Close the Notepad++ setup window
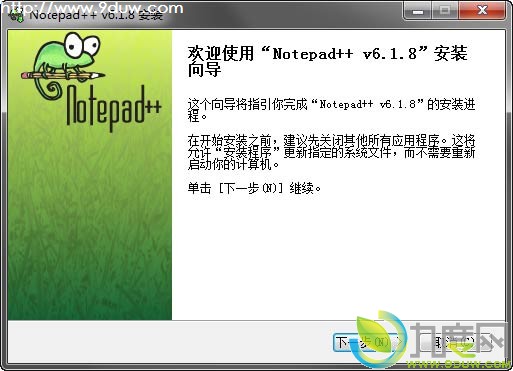 (x=482, y=11)
